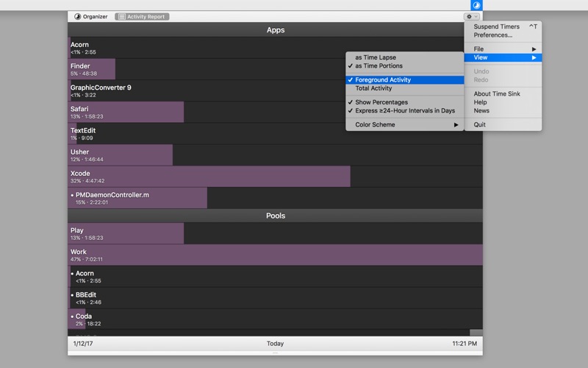The height and width of the screenshot is (368, 588).
Task: Select the Acorn row under Work pool
Action: tap(275, 277)
